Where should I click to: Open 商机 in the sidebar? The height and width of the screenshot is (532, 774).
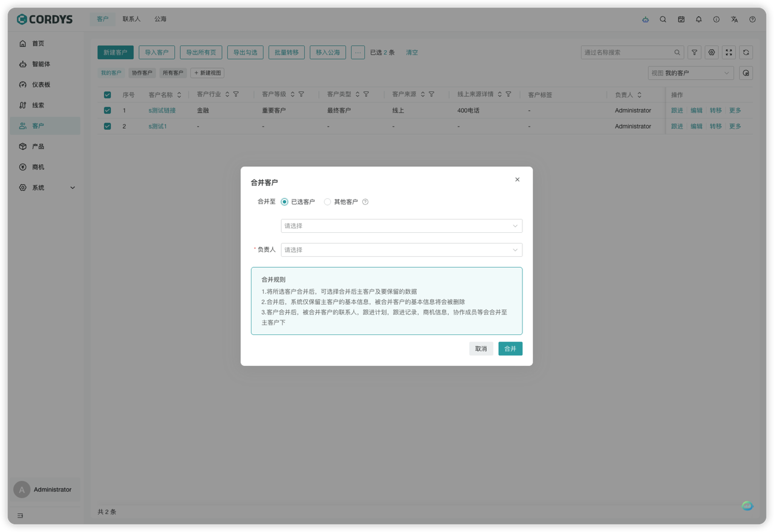tap(38, 167)
